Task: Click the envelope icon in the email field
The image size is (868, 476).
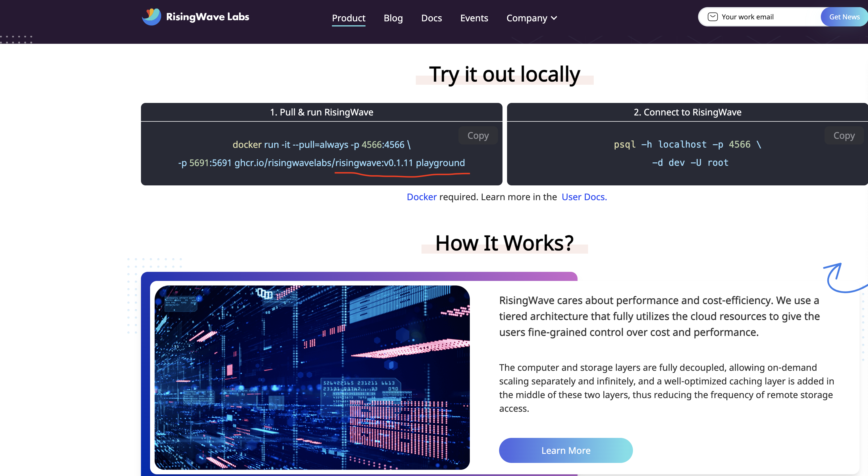Action: click(713, 16)
